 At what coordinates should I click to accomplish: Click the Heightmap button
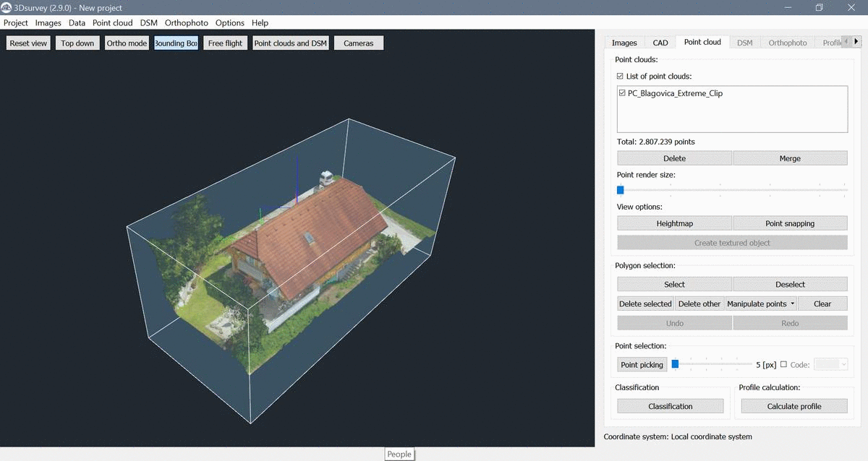click(674, 224)
